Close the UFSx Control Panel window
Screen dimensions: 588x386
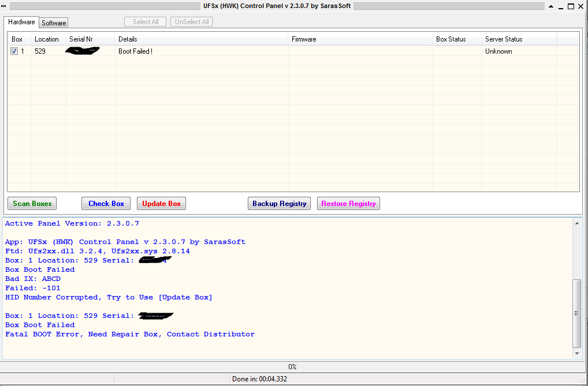click(x=582, y=6)
